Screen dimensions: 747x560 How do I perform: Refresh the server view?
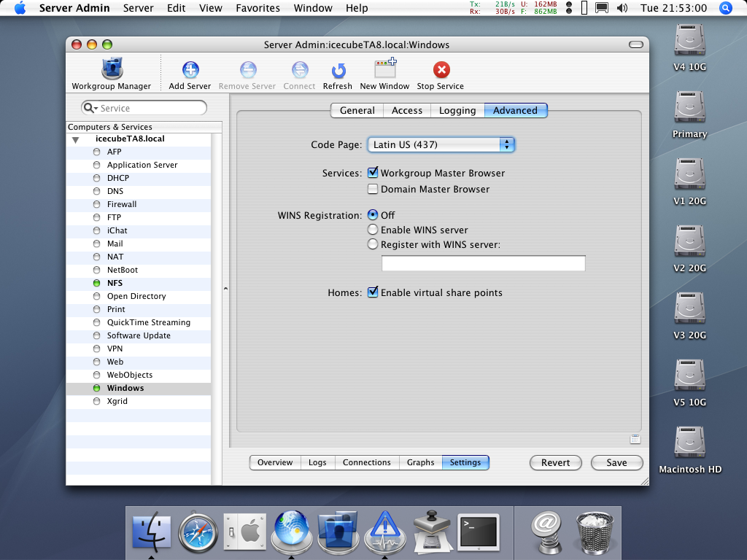[337, 75]
